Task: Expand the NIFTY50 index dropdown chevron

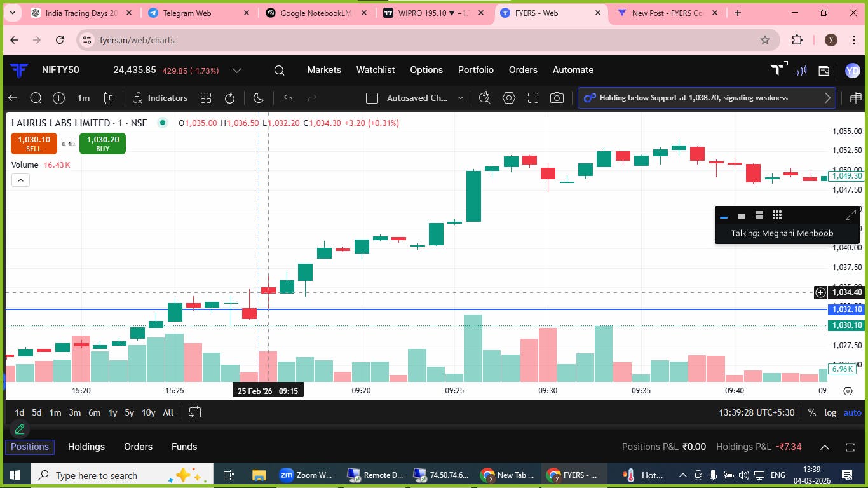Action: (236, 71)
